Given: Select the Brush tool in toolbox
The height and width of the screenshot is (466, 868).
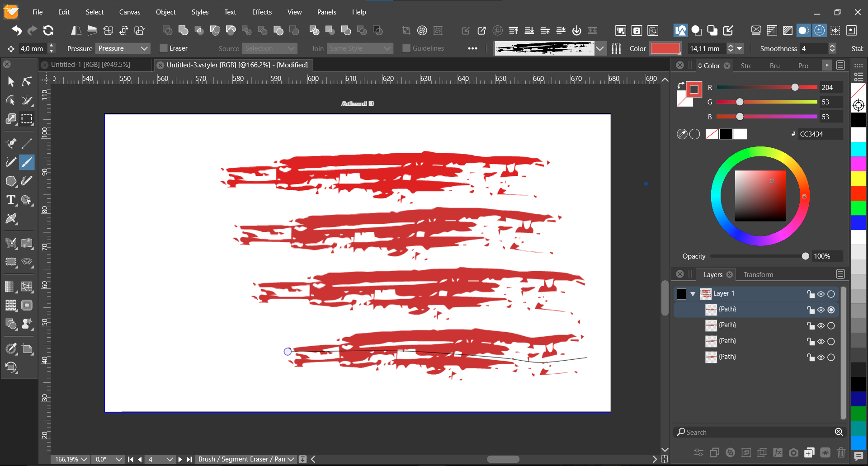Looking at the screenshot, I should 27,162.
